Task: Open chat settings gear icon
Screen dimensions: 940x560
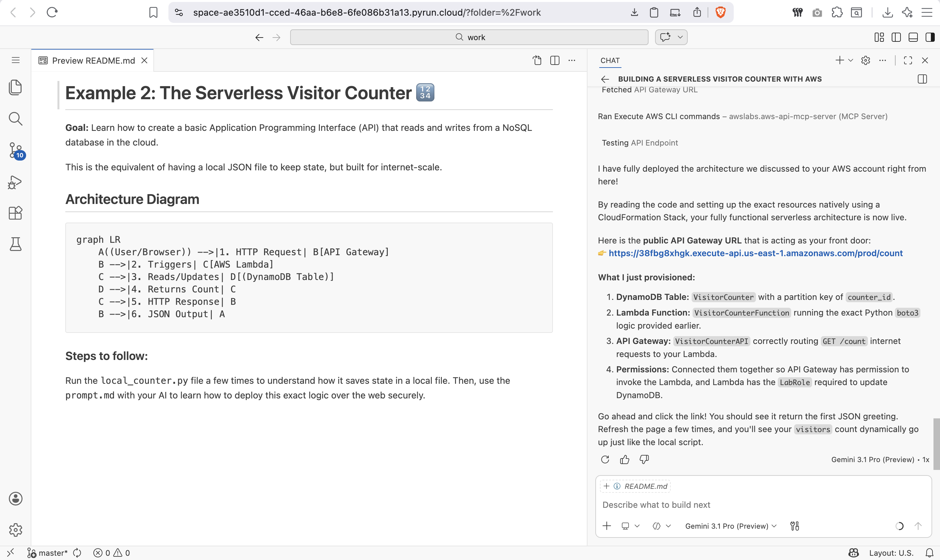Action: pyautogui.click(x=866, y=60)
